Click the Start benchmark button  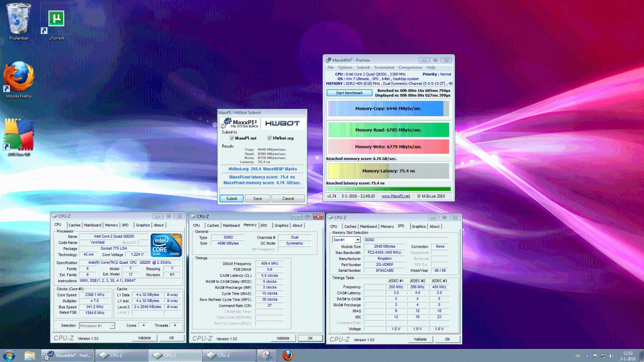349,93
